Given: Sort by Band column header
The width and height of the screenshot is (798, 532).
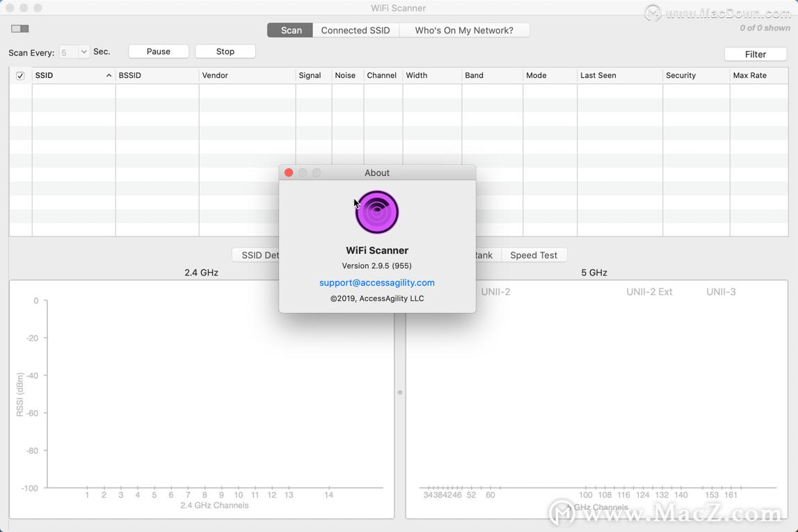Looking at the screenshot, I should click(492, 75).
